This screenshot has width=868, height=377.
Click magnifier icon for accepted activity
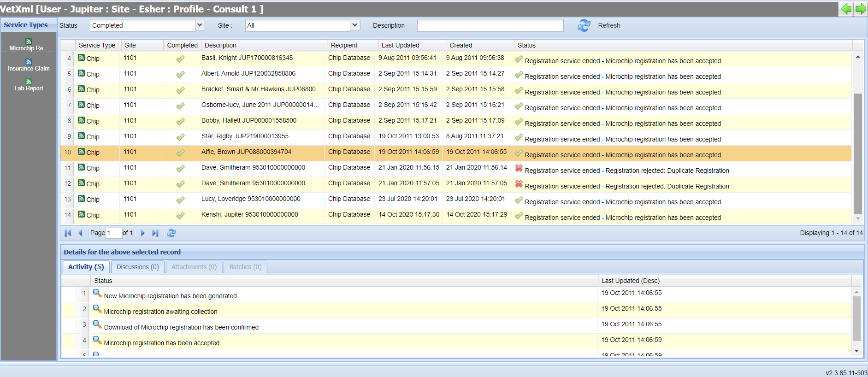[x=97, y=340]
